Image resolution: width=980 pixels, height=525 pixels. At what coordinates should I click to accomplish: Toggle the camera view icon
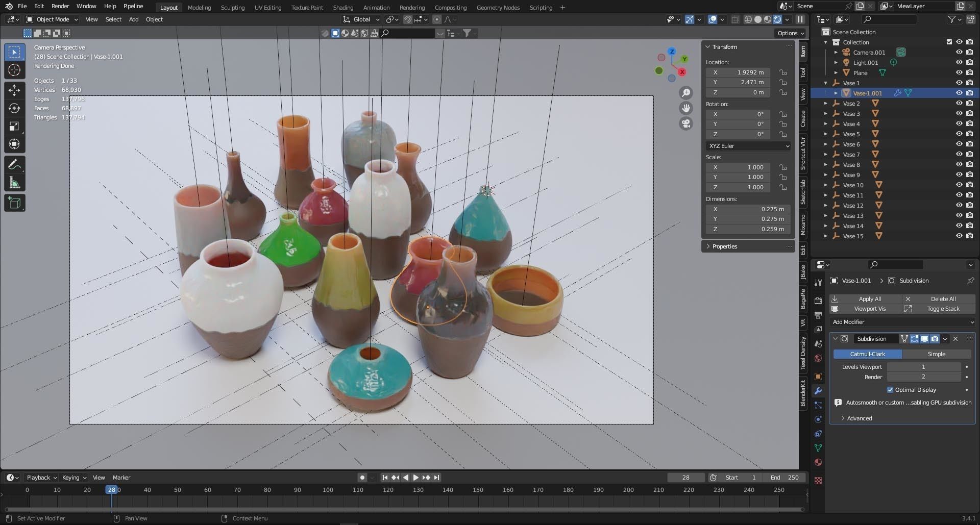pyautogui.click(x=686, y=123)
